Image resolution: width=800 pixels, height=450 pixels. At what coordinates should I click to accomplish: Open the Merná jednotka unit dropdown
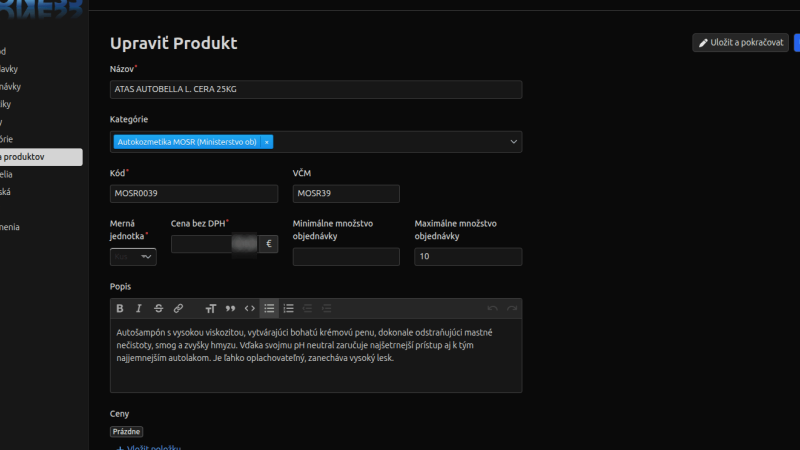pos(133,257)
